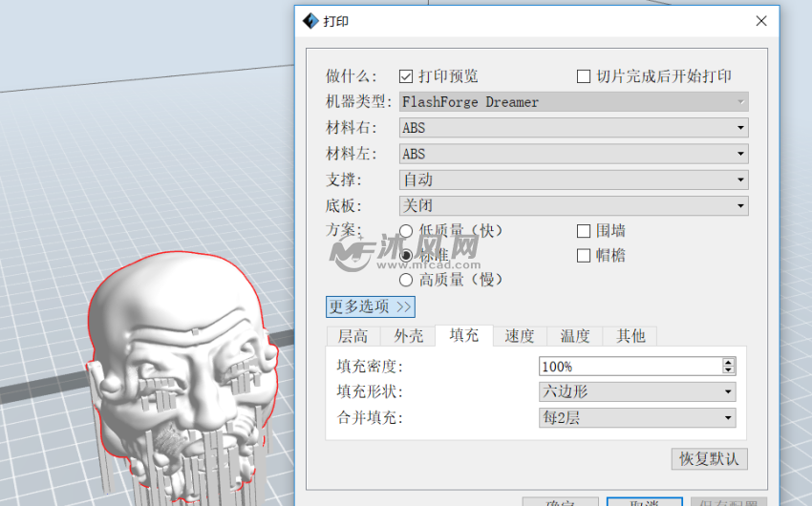Select 低质量（快） radio option

(x=406, y=231)
